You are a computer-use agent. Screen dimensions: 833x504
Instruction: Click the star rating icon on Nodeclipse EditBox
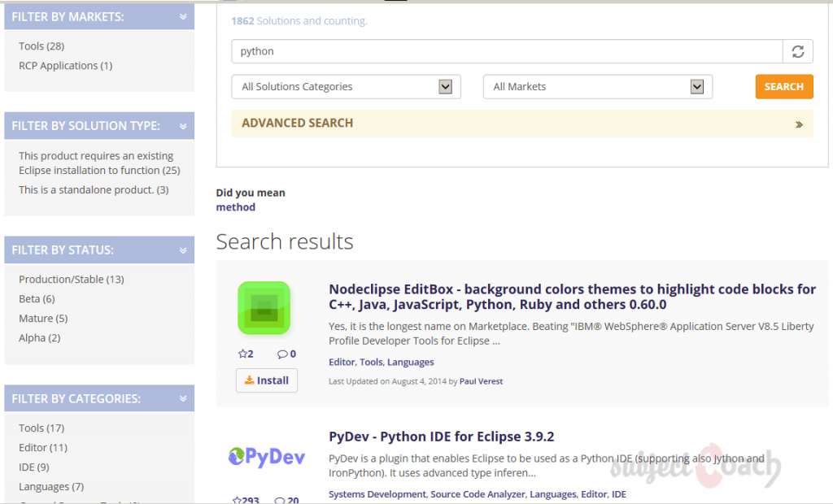pyautogui.click(x=242, y=354)
